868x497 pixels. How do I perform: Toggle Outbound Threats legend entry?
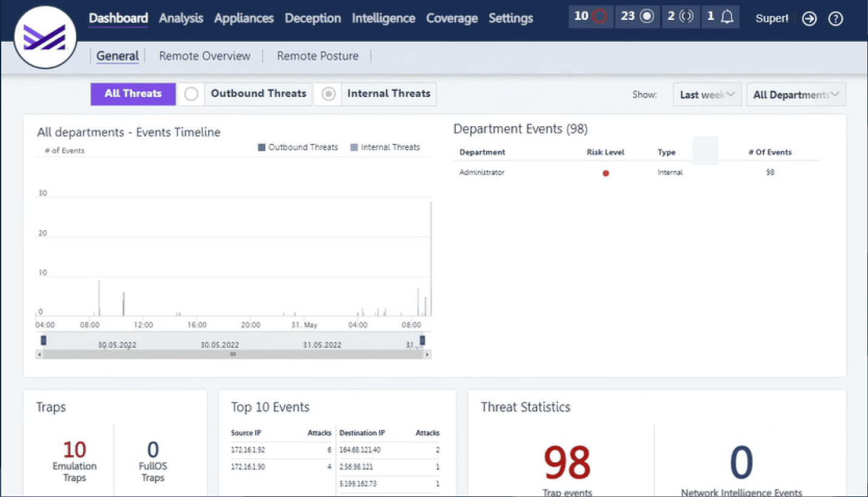tap(298, 147)
